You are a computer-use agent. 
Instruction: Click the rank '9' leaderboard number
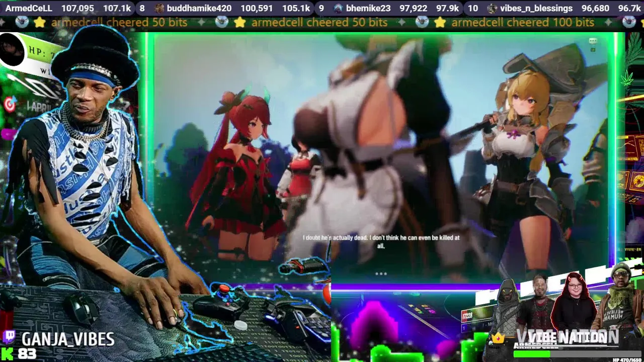[x=321, y=8]
